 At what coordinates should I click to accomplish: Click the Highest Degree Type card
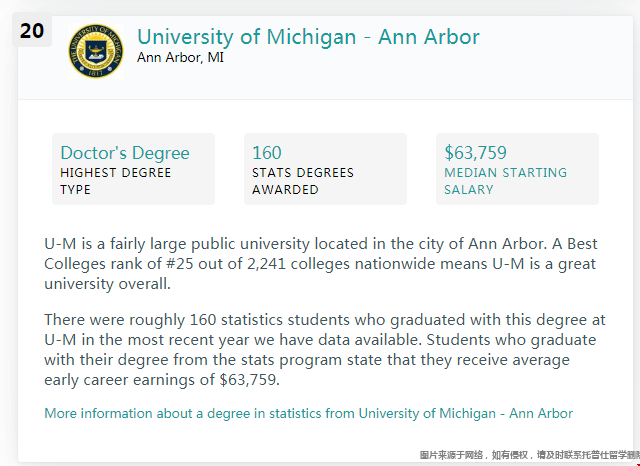coord(133,169)
